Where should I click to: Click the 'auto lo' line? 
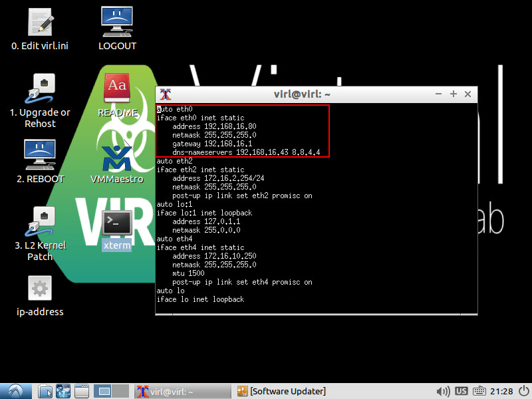(171, 291)
